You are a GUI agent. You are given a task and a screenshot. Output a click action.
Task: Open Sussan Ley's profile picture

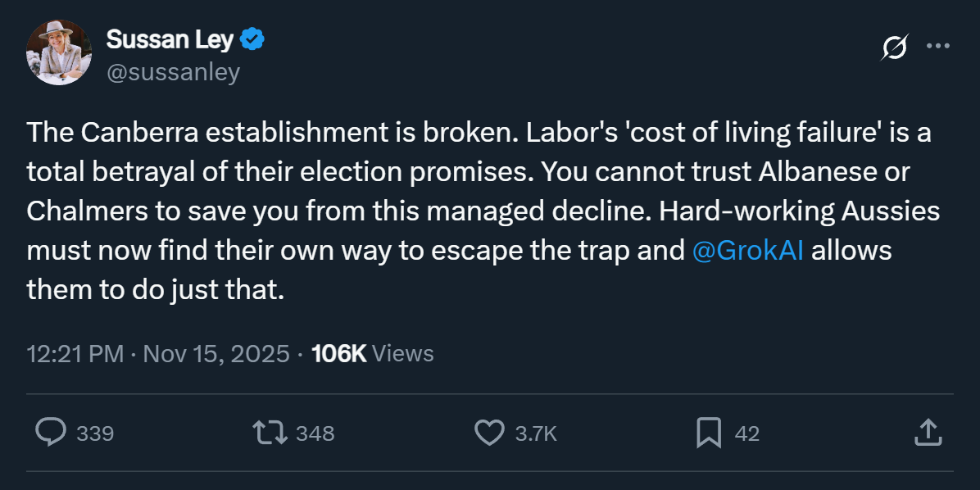[x=60, y=52]
